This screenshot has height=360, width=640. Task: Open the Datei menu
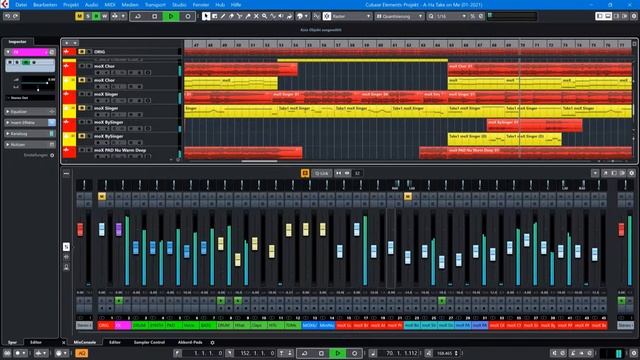click(x=21, y=5)
